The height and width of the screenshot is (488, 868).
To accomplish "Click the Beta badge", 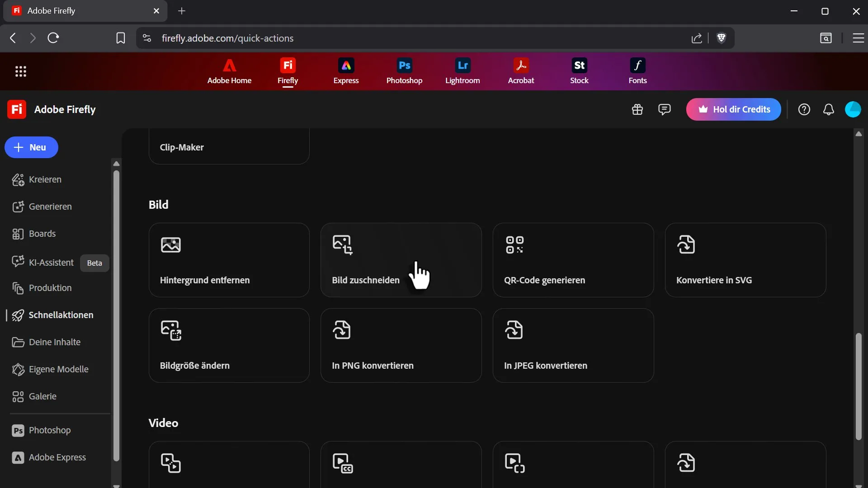I will coord(94,263).
